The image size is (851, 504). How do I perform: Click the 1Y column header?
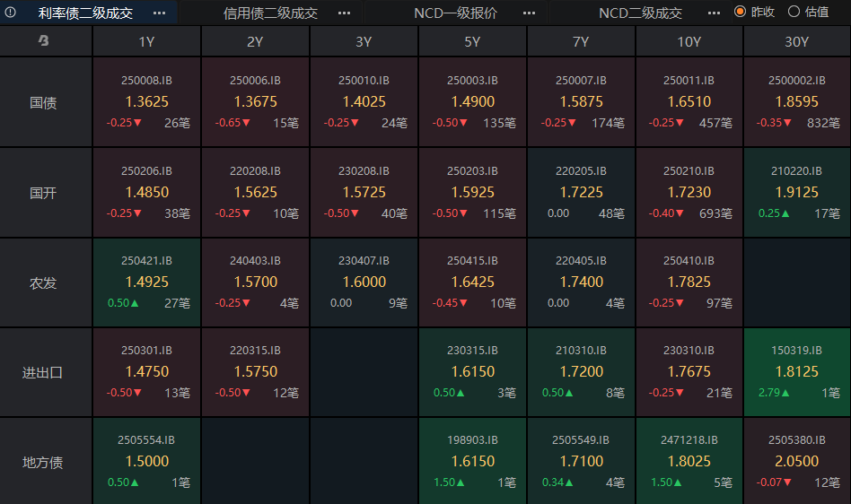[146, 42]
